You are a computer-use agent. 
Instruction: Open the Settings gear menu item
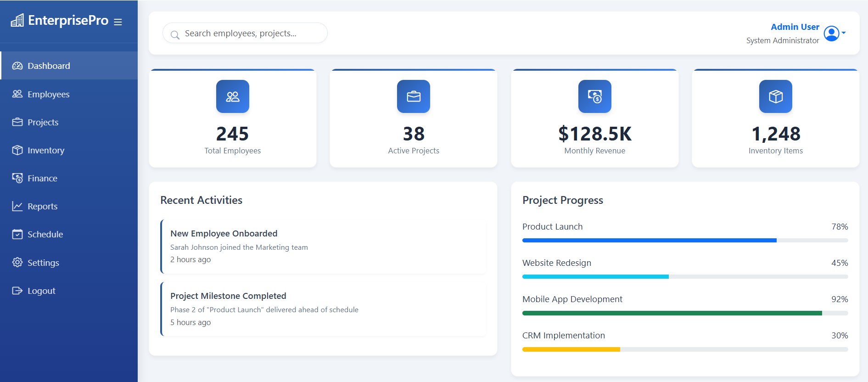point(43,263)
